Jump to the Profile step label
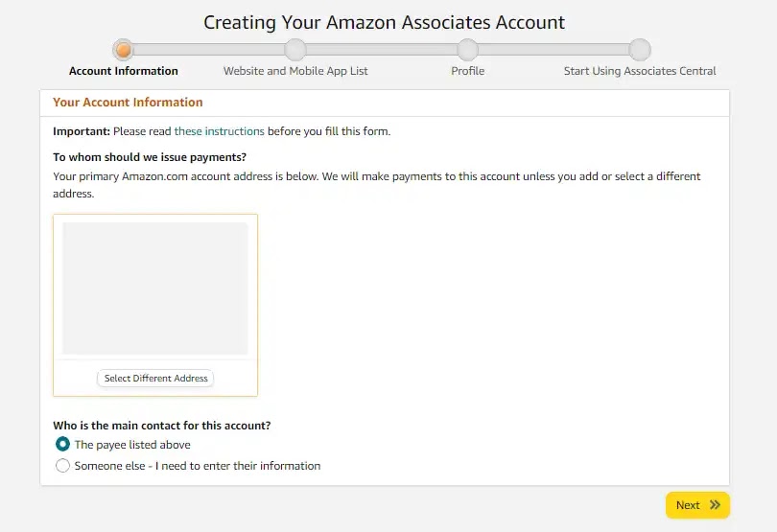The height and width of the screenshot is (532, 777). 468,71
